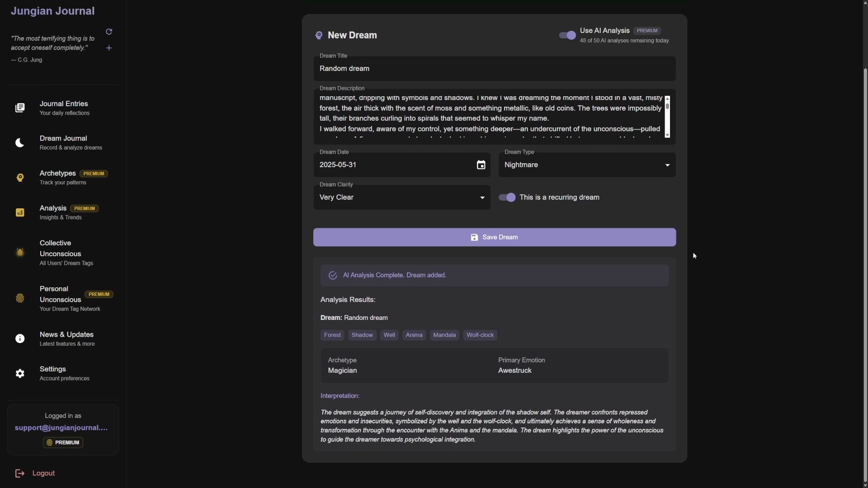Open Archetypes pattern tracking
This screenshot has width=868, height=488.
pos(63,178)
